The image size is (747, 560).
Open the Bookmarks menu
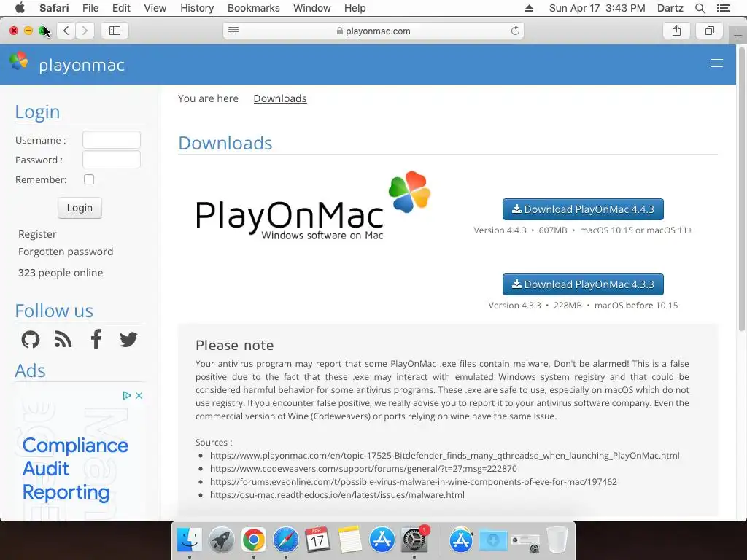click(253, 8)
